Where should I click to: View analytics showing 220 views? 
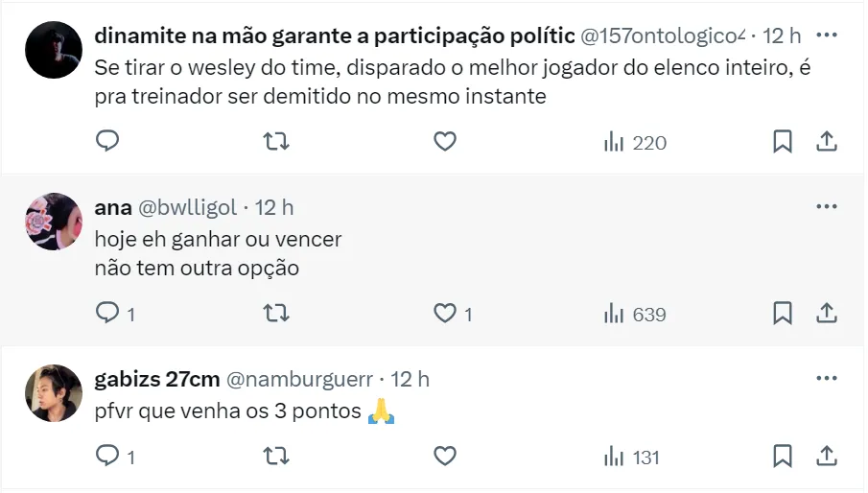[634, 143]
